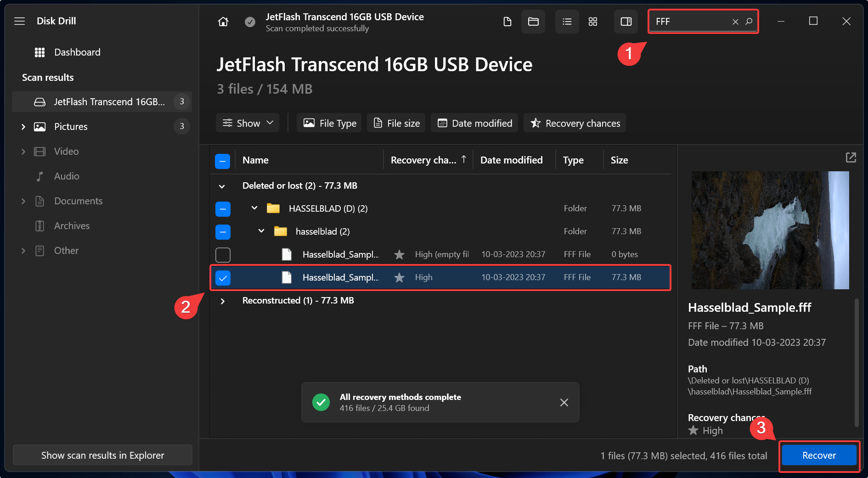Open preview in external window

coord(851,157)
